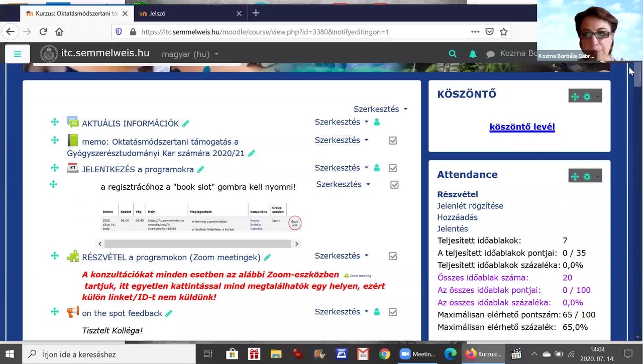Toggle completion checkbox for memo item
This screenshot has width=643, height=364.
click(x=393, y=141)
